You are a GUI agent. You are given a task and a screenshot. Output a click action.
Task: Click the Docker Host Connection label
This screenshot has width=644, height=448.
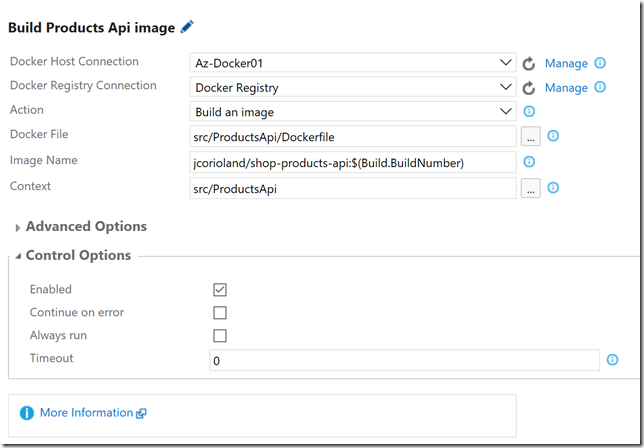[74, 61]
